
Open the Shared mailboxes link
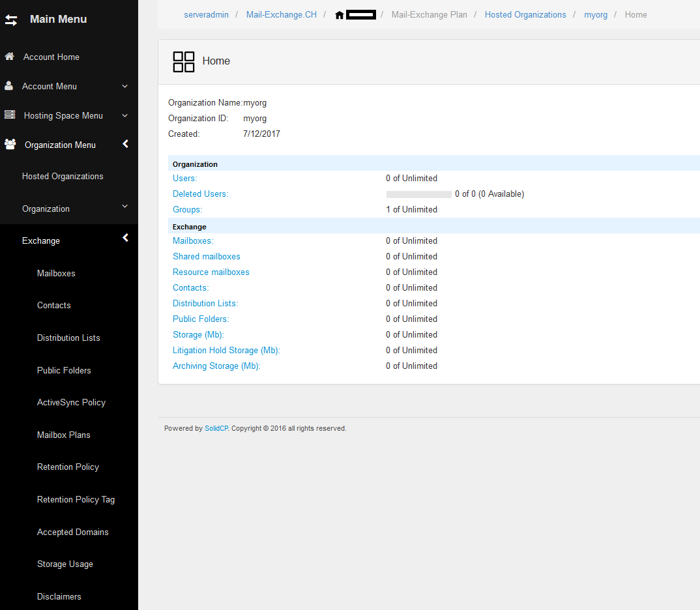coord(207,256)
